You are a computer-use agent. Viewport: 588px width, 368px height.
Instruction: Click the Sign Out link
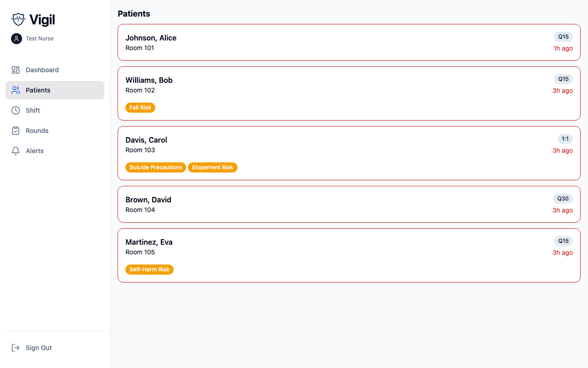point(39,348)
